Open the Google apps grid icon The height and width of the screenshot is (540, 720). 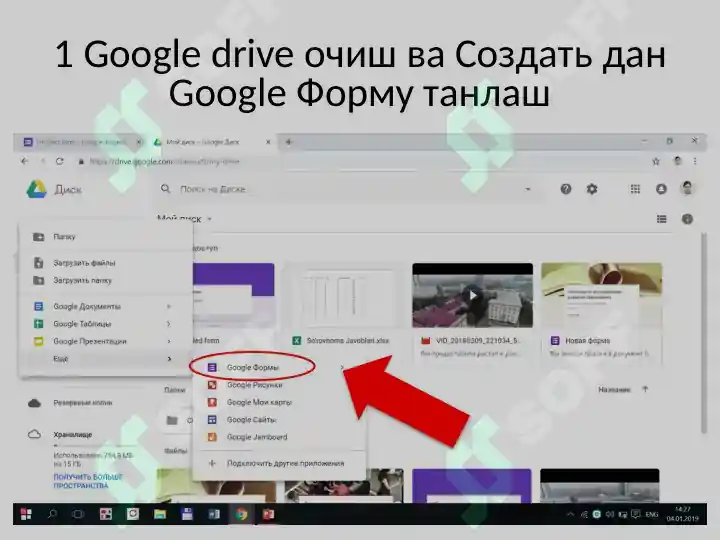(635, 189)
